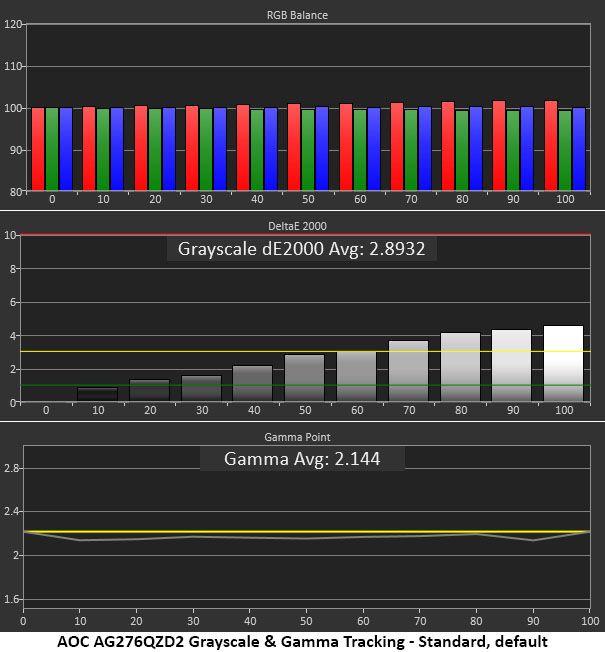Screen dimensions: 605x652
Task: Click the blue bar at 20 in RGB Balance
Action: [169, 149]
